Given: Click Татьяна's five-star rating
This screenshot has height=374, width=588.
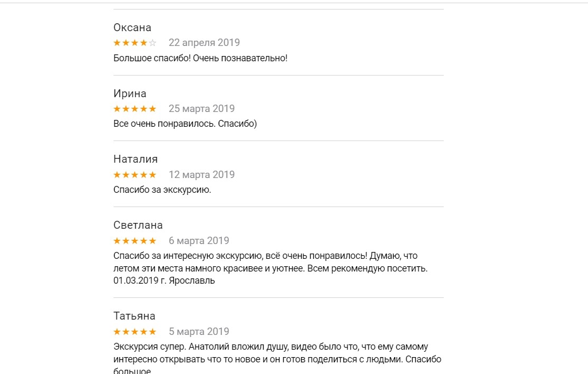Looking at the screenshot, I should coord(135,332).
